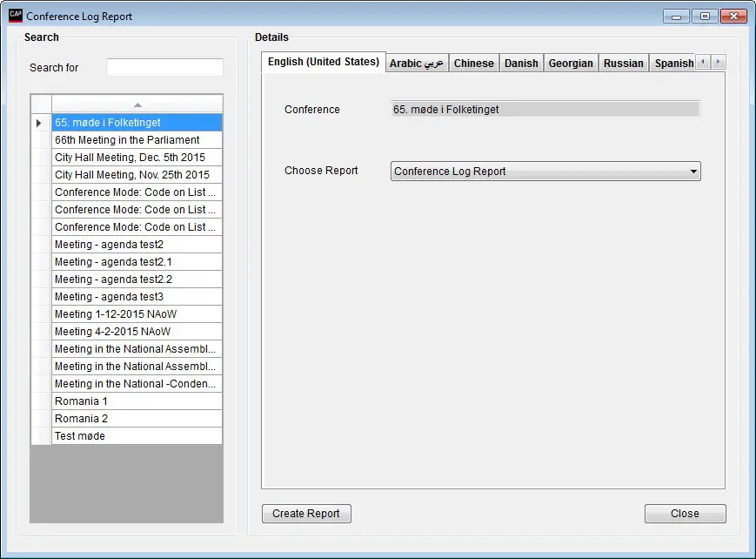Select '66th Meeting in the Parliament' in the list
This screenshot has height=559, width=756.
[136, 140]
